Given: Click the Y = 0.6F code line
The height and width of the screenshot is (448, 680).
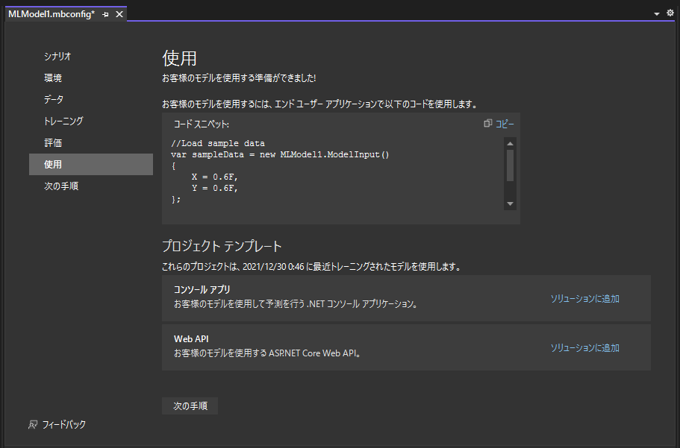Looking at the screenshot, I should [x=215, y=188].
